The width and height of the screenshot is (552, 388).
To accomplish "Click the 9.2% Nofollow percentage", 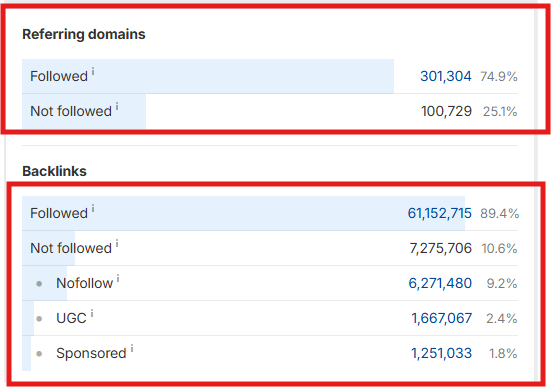I will point(502,283).
